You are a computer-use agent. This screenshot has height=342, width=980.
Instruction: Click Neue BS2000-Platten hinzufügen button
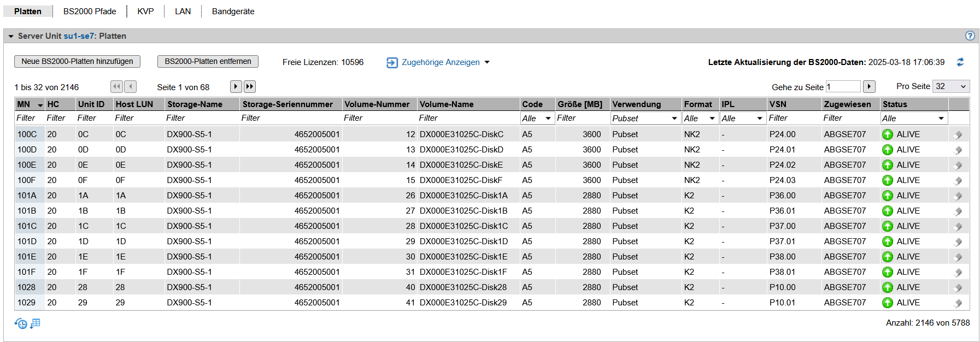77,61
